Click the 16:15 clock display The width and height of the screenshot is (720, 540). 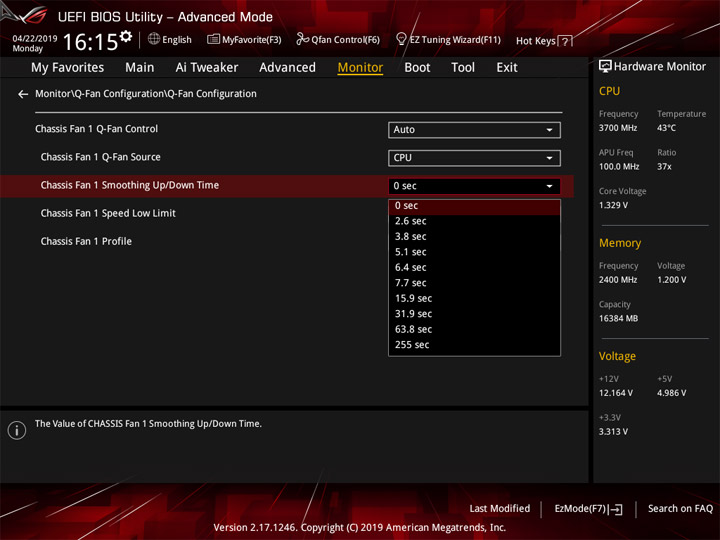point(90,43)
